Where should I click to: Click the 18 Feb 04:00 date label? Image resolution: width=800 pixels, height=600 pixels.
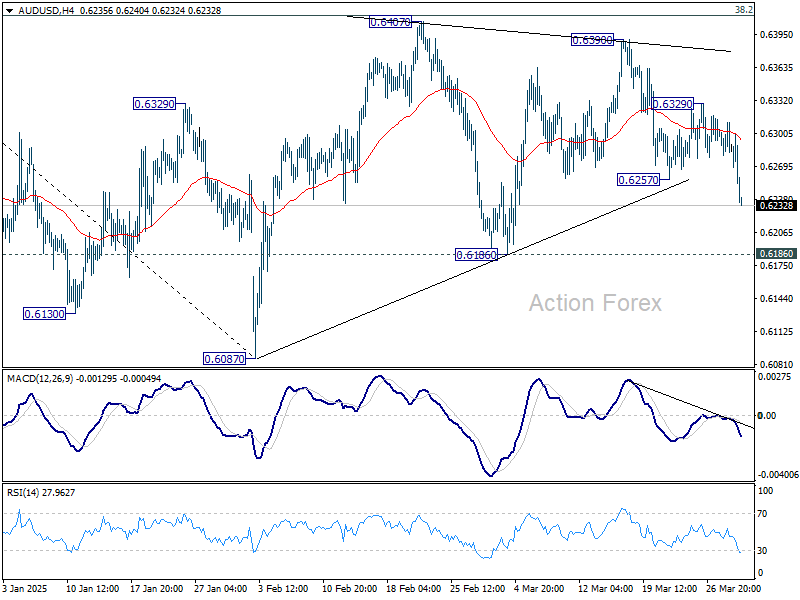click(x=414, y=588)
